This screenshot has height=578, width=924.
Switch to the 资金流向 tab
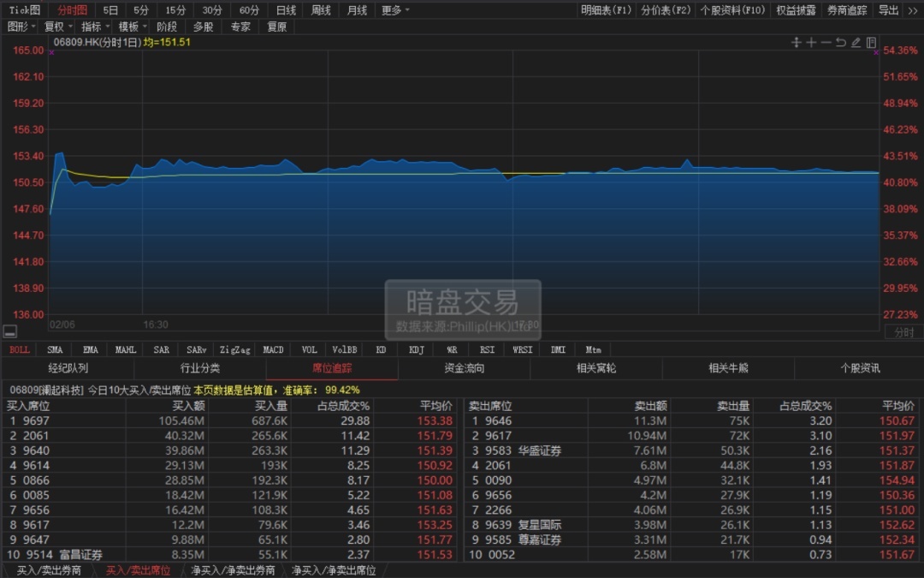coord(464,368)
